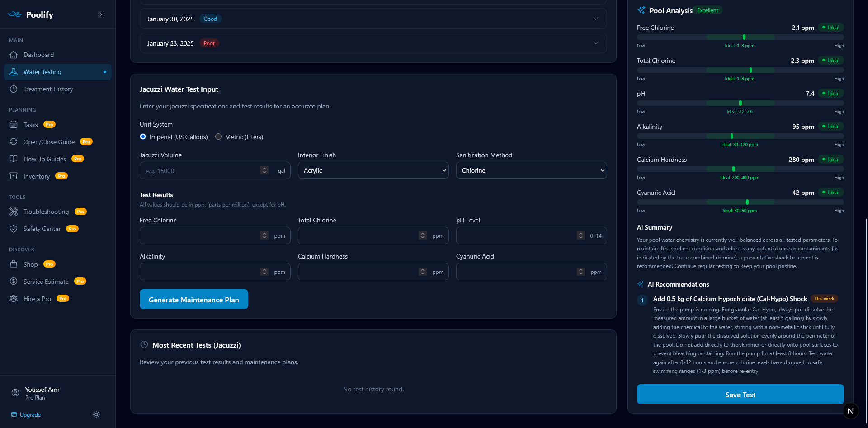Click the Excellent badge next to Pool Analysis

(x=708, y=10)
